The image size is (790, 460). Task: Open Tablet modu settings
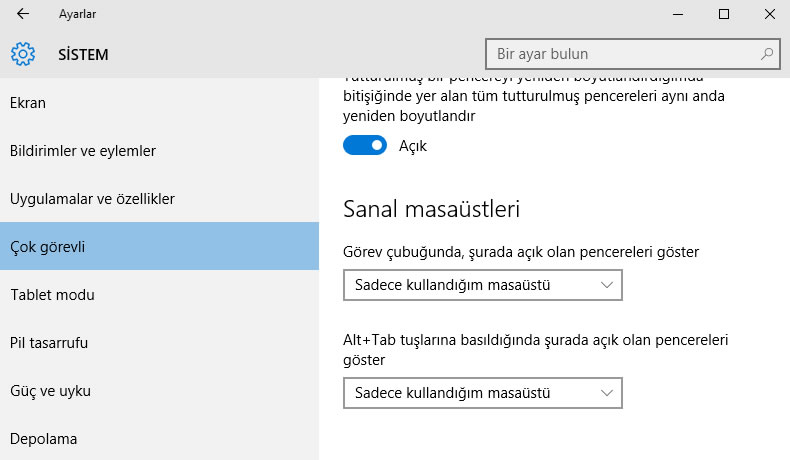click(x=159, y=295)
